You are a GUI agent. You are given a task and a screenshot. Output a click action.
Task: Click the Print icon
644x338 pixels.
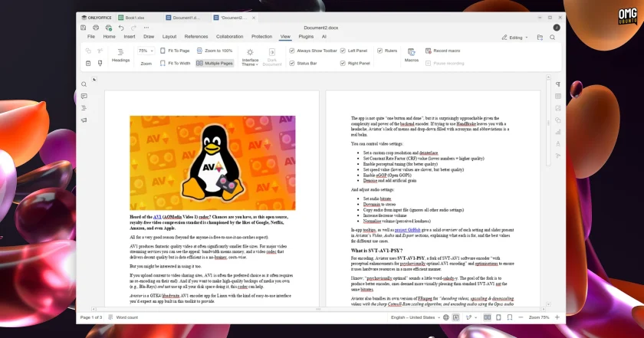tap(96, 28)
